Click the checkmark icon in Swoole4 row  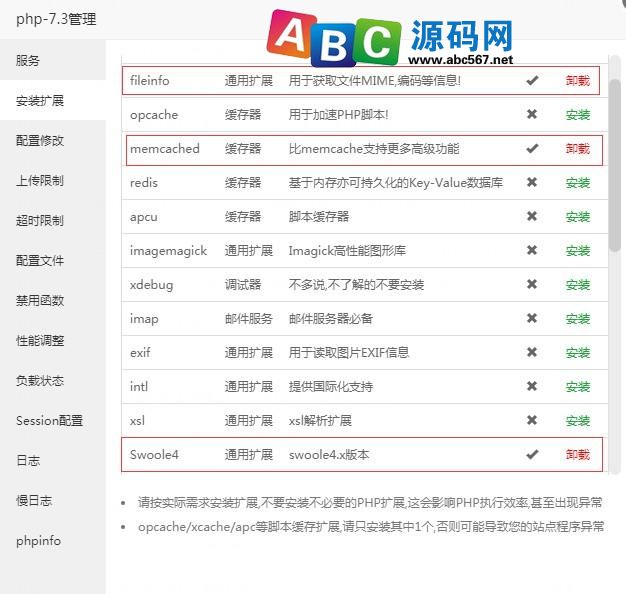coord(532,454)
